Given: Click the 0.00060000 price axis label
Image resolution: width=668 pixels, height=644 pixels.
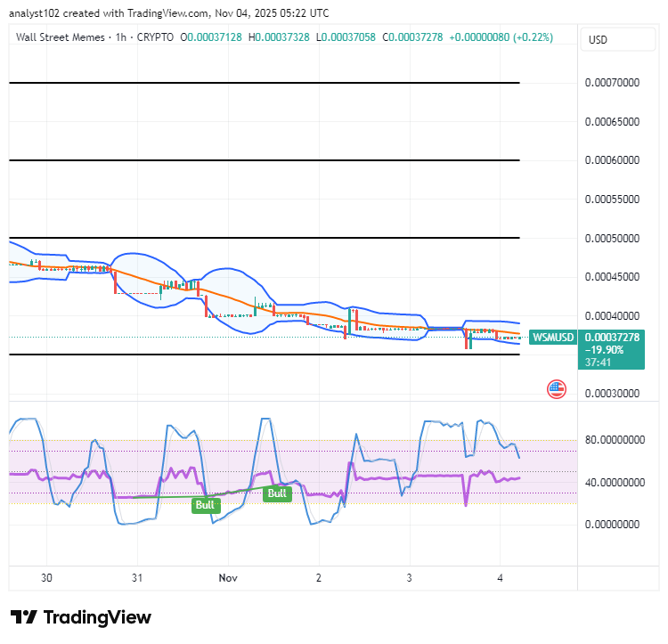Looking at the screenshot, I should (x=612, y=160).
